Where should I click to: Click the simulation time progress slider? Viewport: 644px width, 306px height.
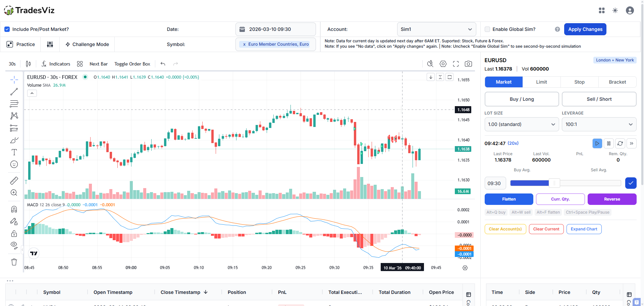point(565,183)
